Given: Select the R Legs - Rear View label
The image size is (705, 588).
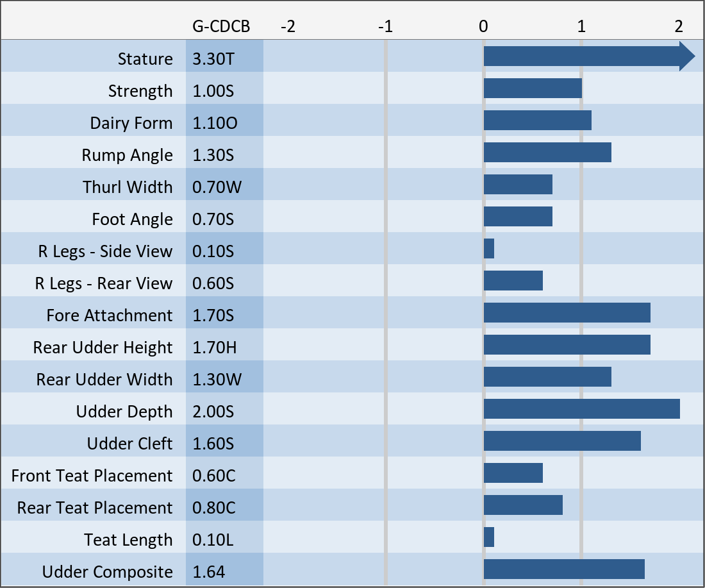Looking at the screenshot, I should [x=104, y=283].
